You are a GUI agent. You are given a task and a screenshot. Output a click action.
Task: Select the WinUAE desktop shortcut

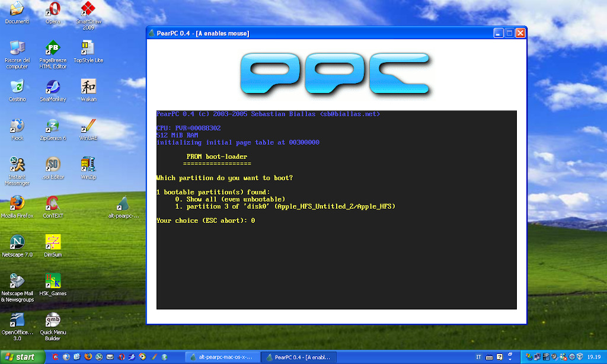point(88,129)
